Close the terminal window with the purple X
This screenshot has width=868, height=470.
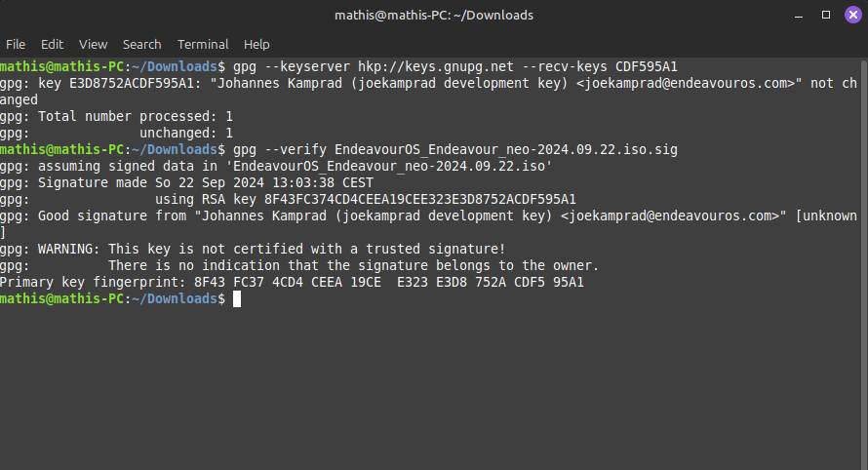pyautogui.click(x=853, y=15)
